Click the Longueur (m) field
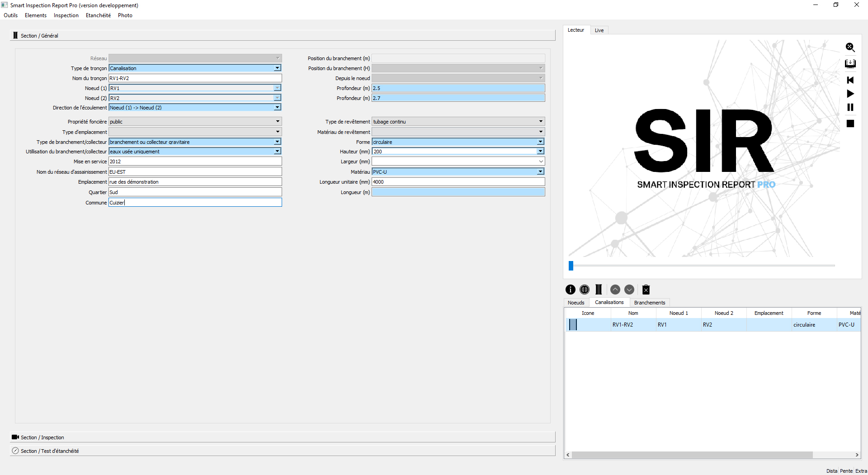 [x=458, y=192]
